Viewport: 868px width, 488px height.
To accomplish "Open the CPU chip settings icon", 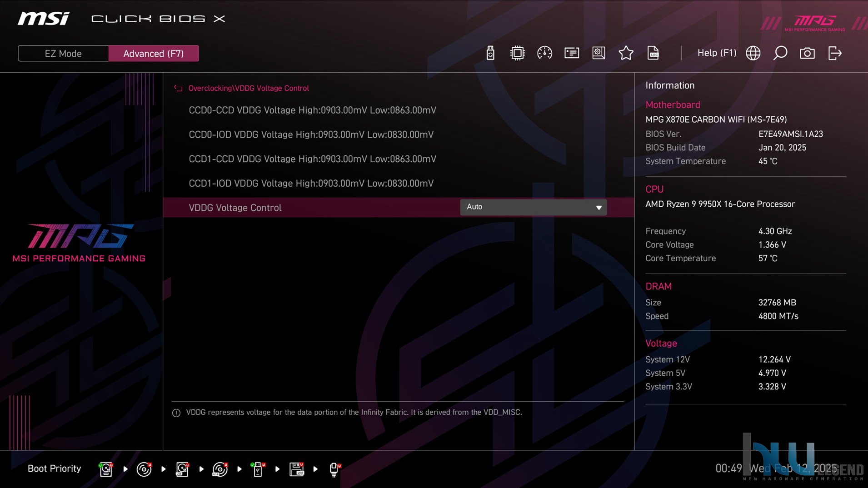I will [x=517, y=53].
